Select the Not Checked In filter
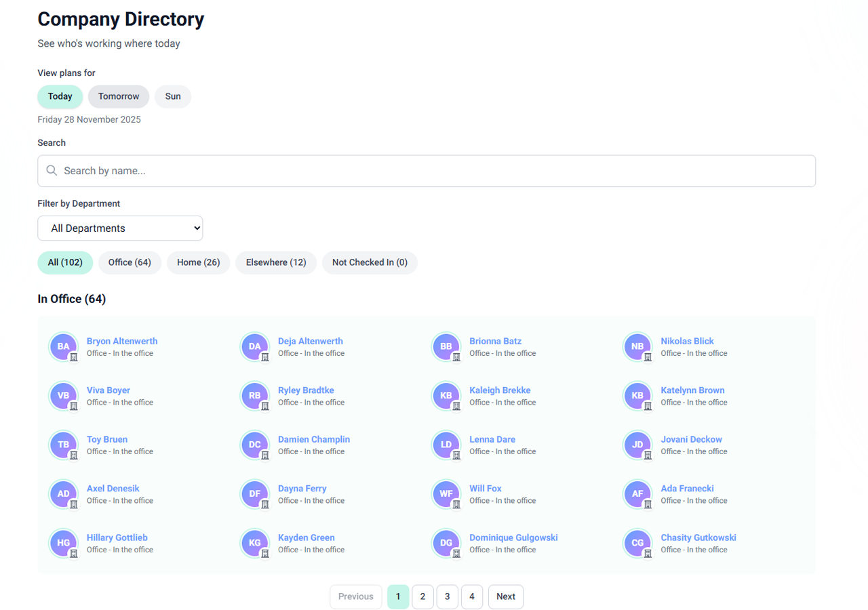 [370, 262]
